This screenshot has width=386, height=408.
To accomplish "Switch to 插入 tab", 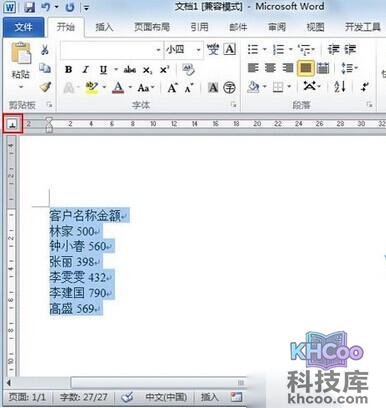I will click(104, 27).
